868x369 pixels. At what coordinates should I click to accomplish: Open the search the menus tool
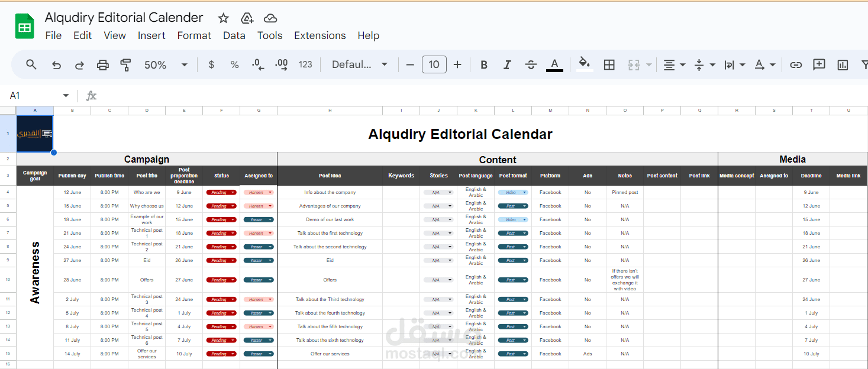tap(31, 64)
